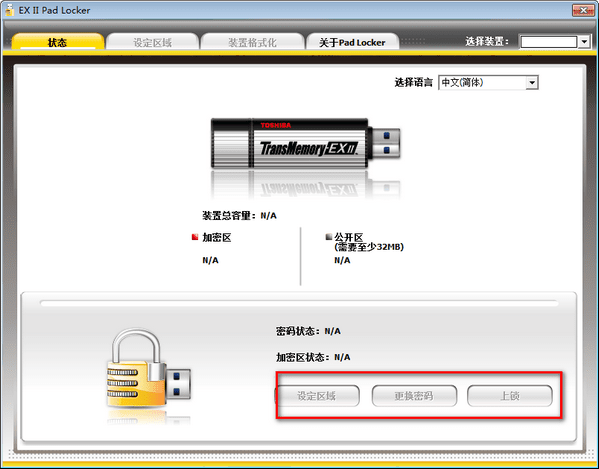Image resolution: width=599 pixels, height=469 pixels.
Task: Click the 加密区 label
Action: pos(217,238)
